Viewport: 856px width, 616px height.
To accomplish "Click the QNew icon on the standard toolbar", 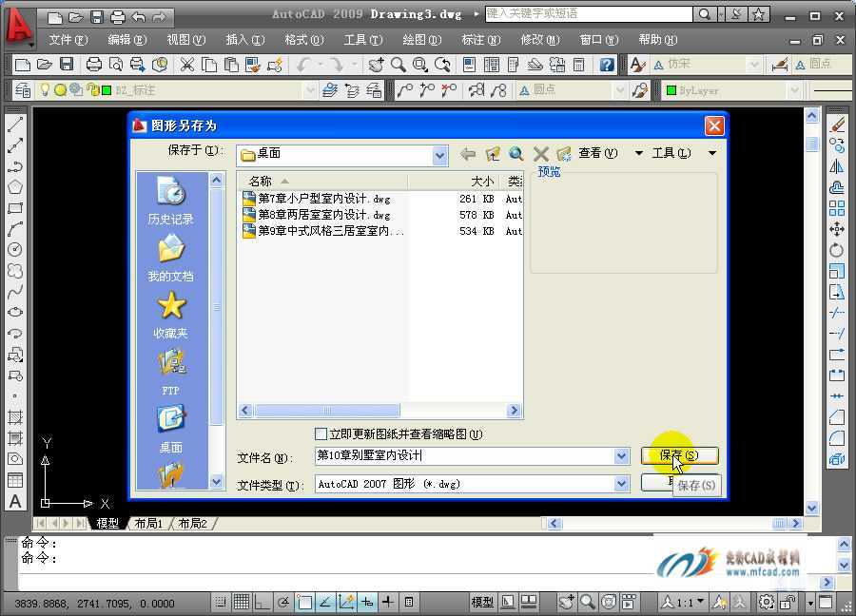I will click(x=23, y=65).
